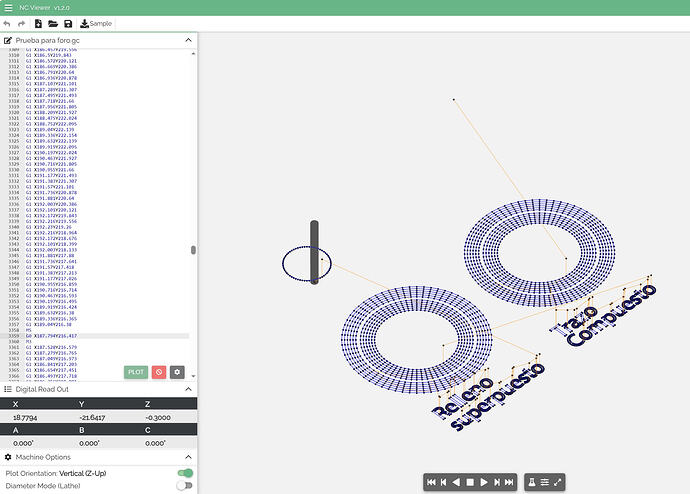690x494 pixels.
Task: Click the B axis value 0.000°
Action: pos(89,443)
